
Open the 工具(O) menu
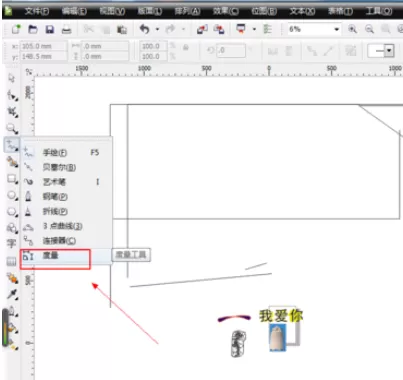tap(379, 11)
